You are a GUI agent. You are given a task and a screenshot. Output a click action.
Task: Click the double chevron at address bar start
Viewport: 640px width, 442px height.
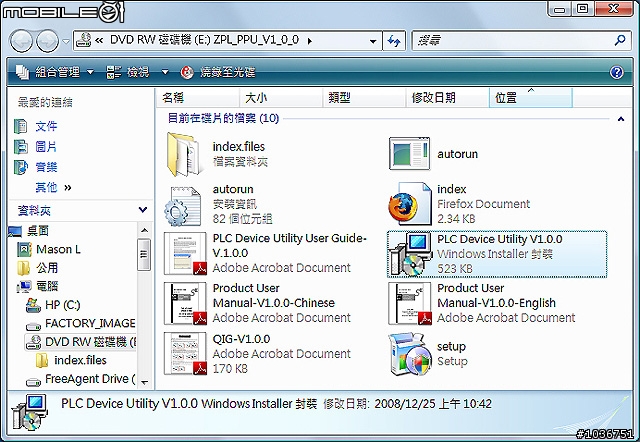point(99,40)
